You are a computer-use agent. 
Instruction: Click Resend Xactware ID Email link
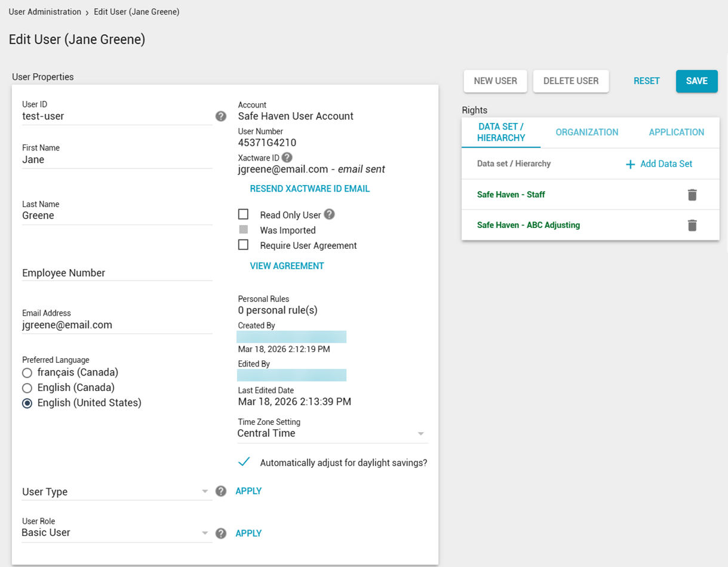pyautogui.click(x=309, y=189)
